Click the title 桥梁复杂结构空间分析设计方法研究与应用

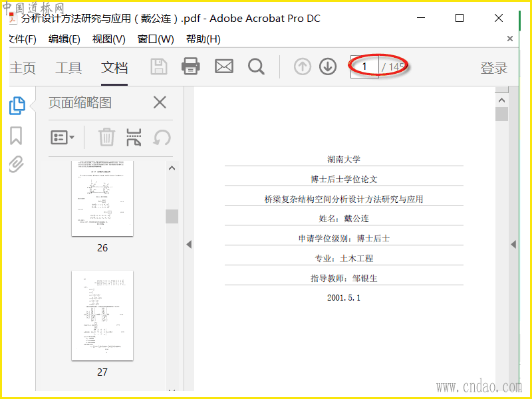(x=344, y=199)
